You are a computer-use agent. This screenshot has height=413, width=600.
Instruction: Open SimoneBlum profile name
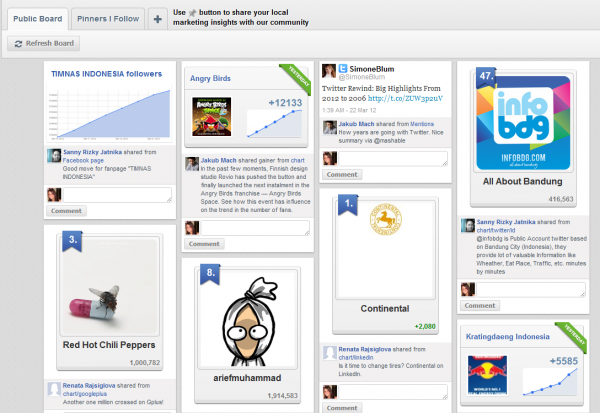[372, 69]
